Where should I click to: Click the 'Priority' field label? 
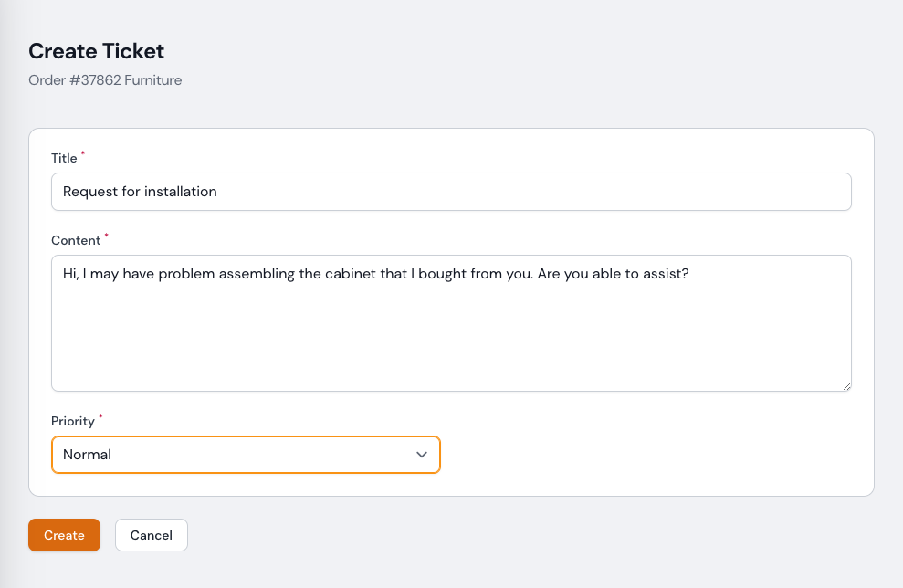[x=73, y=421]
